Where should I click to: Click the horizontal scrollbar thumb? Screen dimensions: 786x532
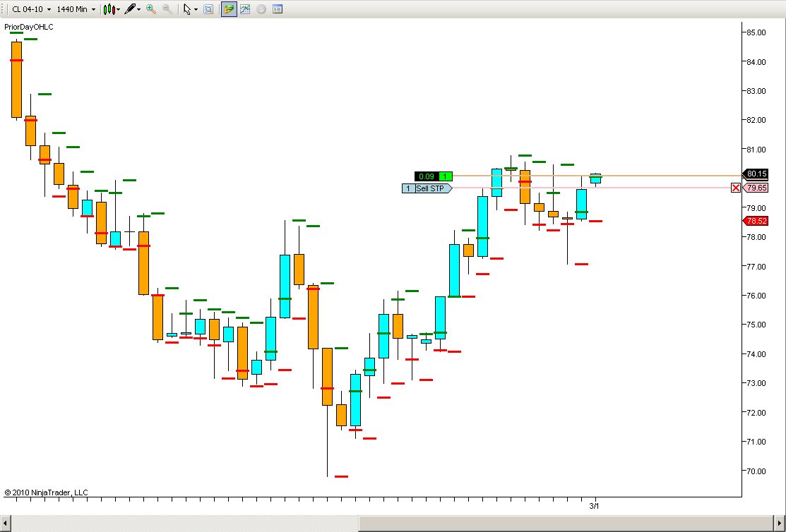pos(566,524)
